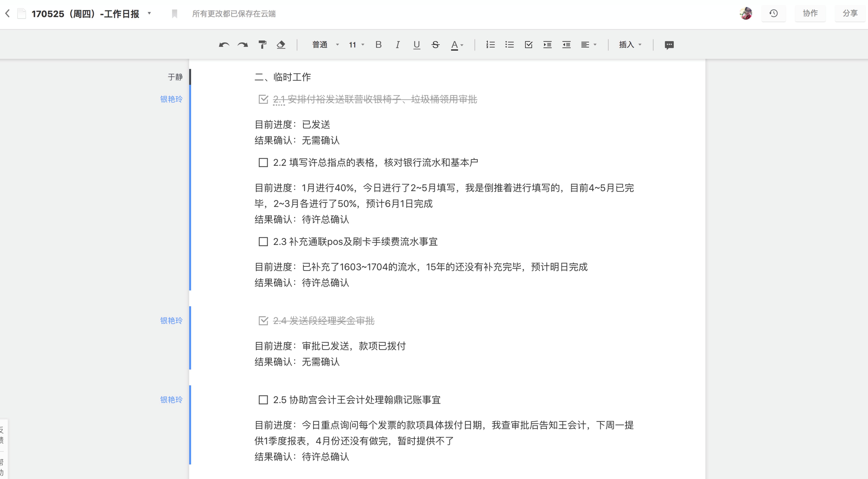
Task: Toggle strikethrough formatting
Action: (x=435, y=44)
